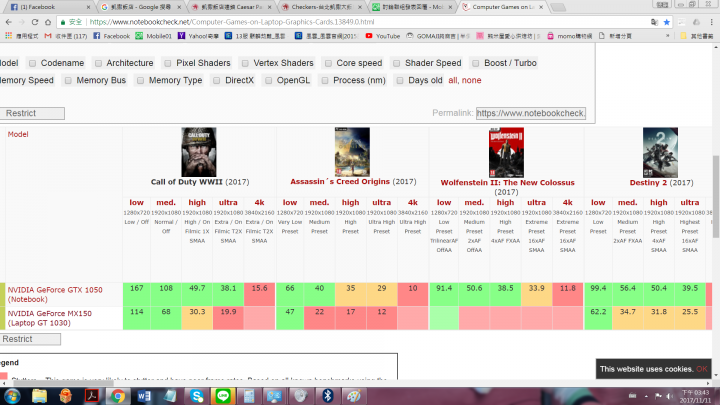Go to browser home page icon
Screen dimensions: 720x405
(48, 22)
